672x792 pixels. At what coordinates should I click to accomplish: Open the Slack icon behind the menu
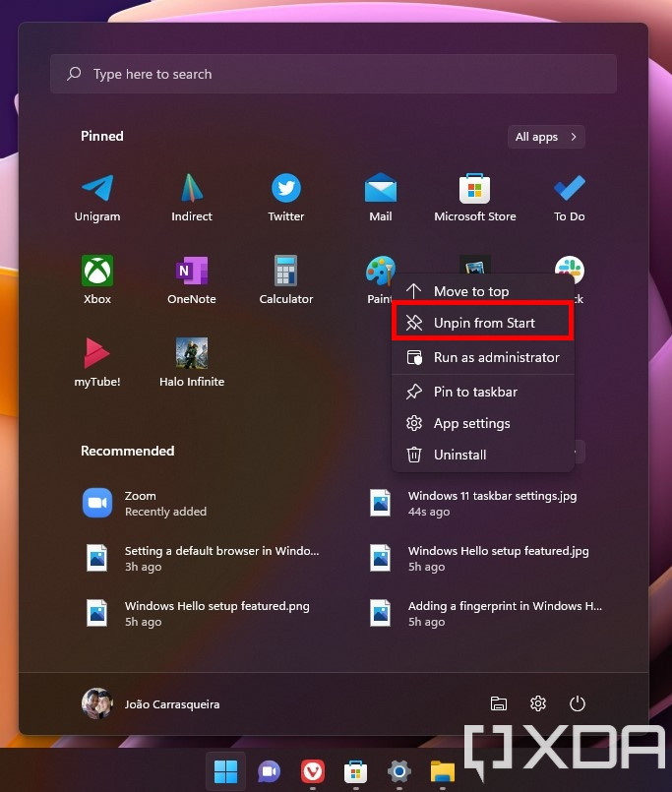570,268
